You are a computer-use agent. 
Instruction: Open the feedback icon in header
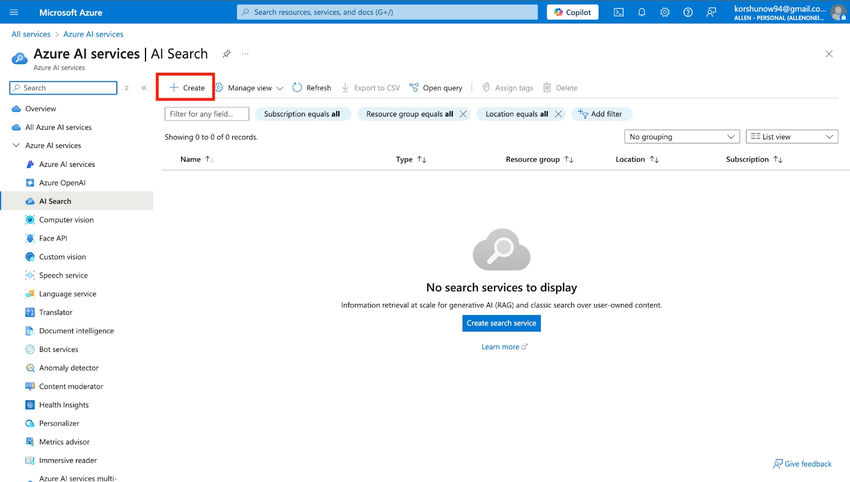pyautogui.click(x=711, y=12)
